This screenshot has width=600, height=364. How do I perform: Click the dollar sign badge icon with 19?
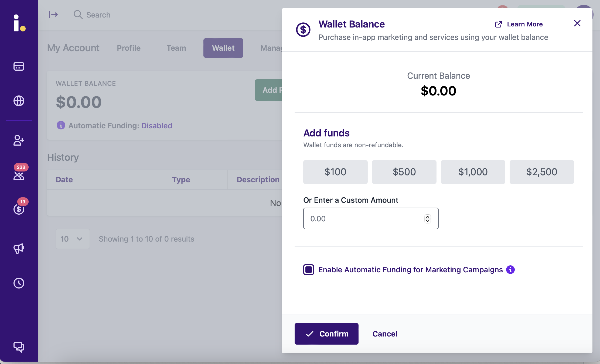pos(19,210)
